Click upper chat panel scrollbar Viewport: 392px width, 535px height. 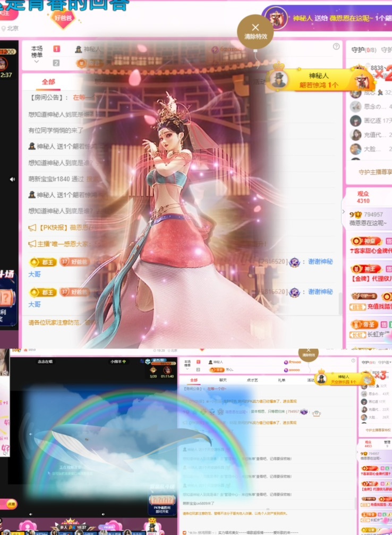coord(340,304)
